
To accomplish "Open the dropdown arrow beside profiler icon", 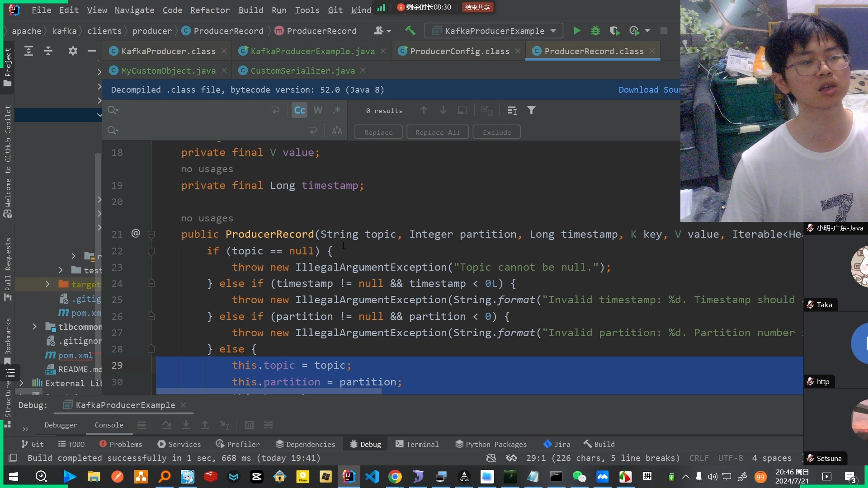I will [x=647, y=31].
